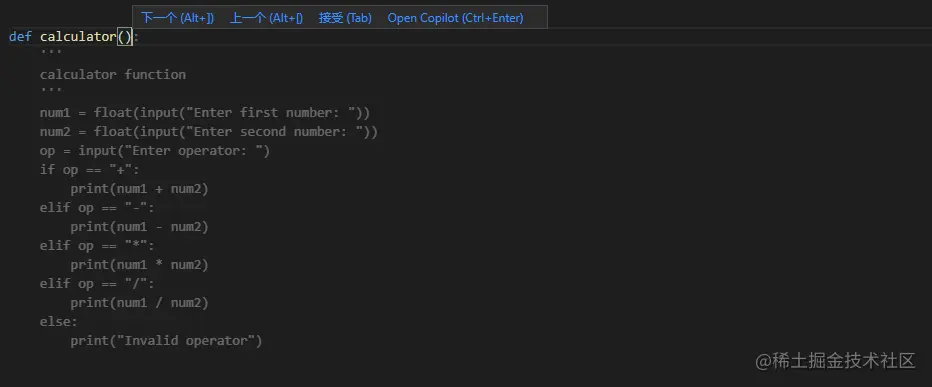This screenshot has width=932, height=387.
Task: Click the print("Invalid operator") line
Action: (166, 341)
